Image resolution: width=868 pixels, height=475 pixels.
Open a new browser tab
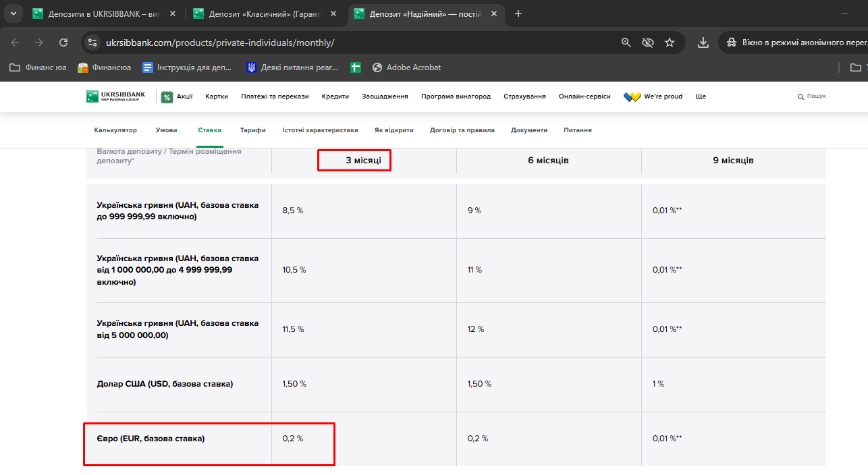pos(518,13)
